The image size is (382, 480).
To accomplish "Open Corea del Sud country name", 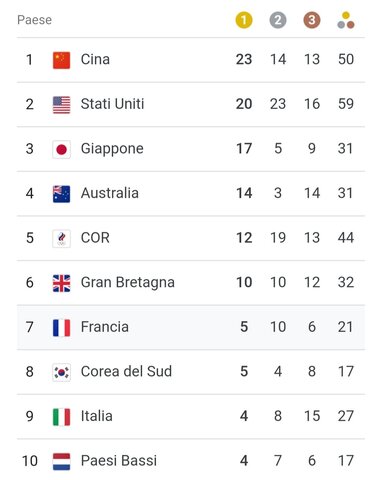I will (x=126, y=371).
